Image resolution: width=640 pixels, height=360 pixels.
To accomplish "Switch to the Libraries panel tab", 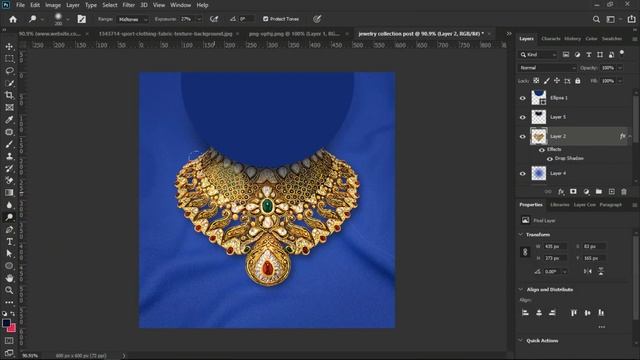I will pyautogui.click(x=560, y=205).
